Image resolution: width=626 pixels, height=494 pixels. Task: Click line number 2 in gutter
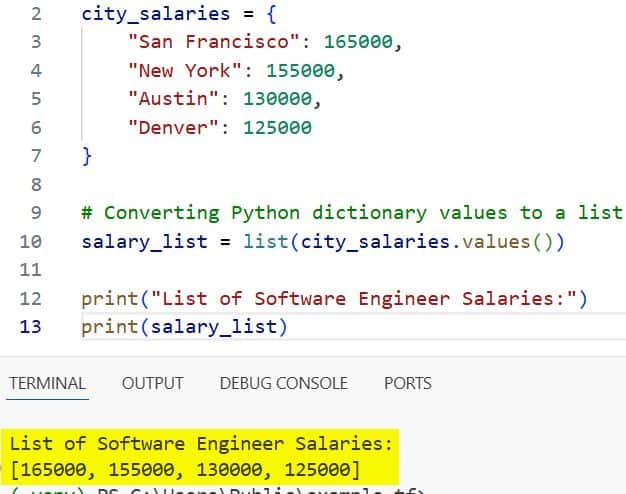click(36, 15)
